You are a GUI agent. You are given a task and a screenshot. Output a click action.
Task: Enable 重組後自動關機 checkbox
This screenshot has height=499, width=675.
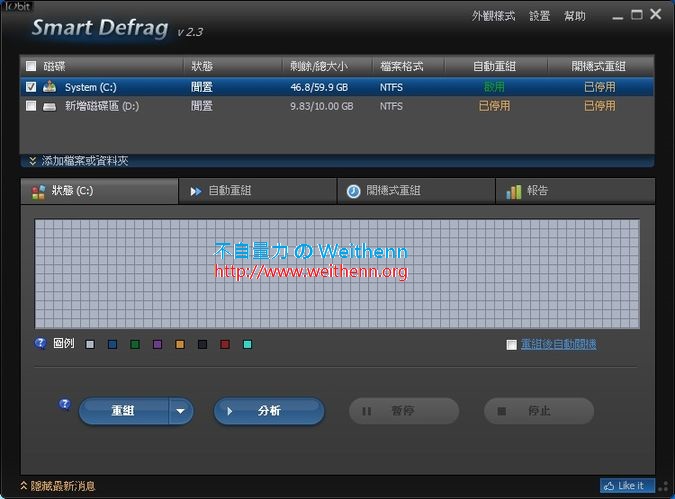(511, 345)
